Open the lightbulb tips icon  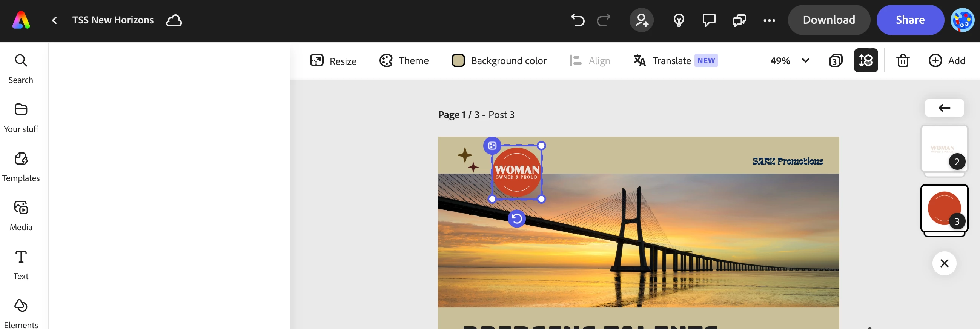tap(679, 20)
